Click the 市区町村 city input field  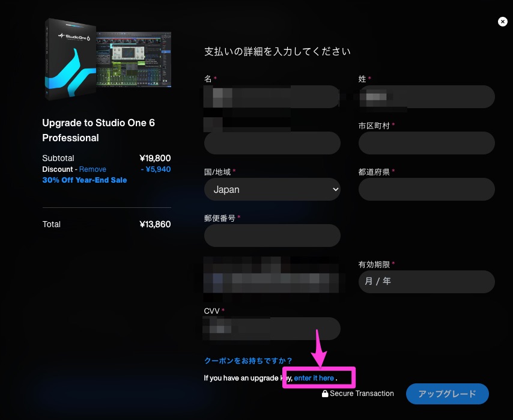(x=426, y=144)
